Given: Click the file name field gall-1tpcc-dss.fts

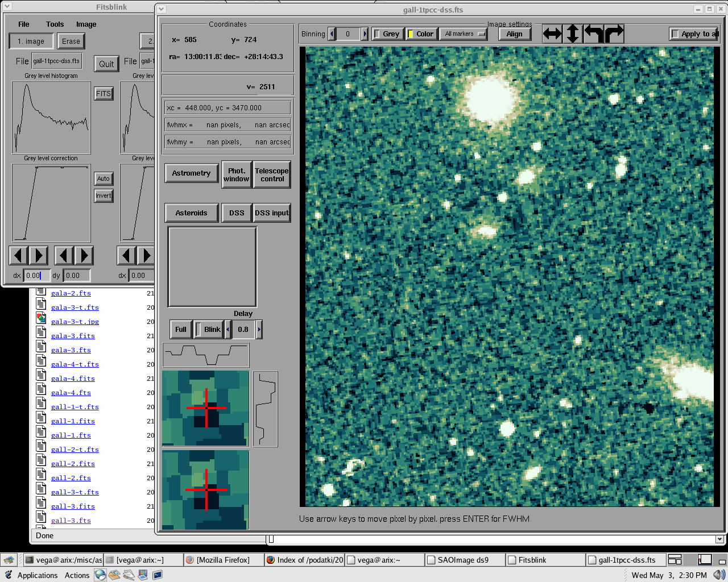Looking at the screenshot, I should tap(57, 61).
